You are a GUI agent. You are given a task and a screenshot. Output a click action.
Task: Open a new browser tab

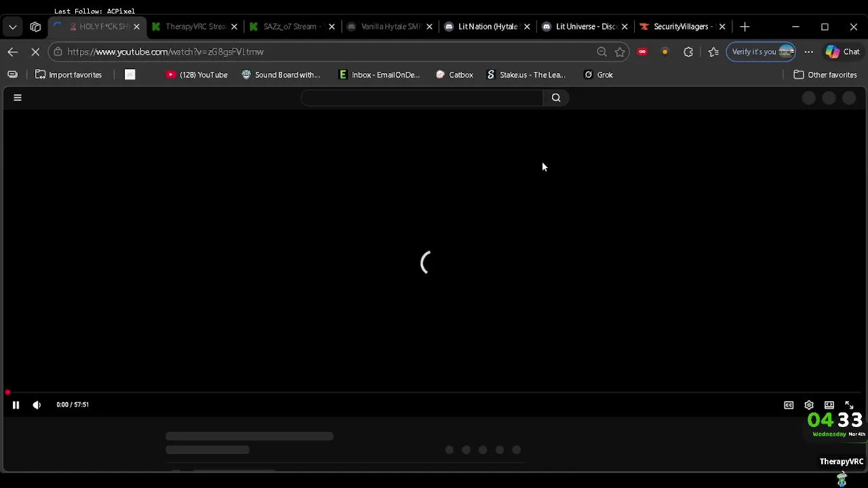coord(745,26)
